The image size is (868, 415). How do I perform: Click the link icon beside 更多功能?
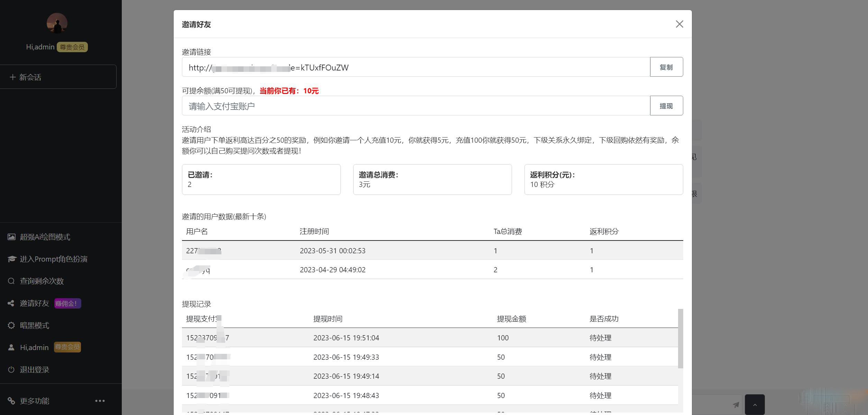coord(11,401)
